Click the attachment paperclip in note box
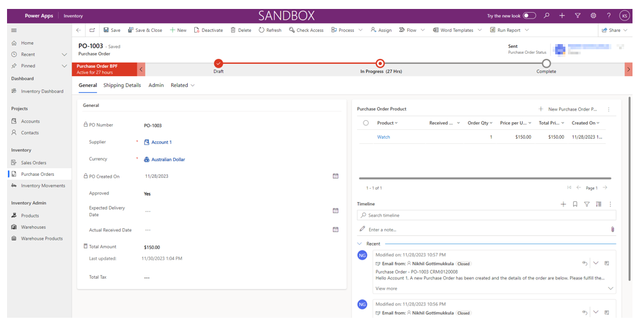The image size is (644, 328). point(612,229)
